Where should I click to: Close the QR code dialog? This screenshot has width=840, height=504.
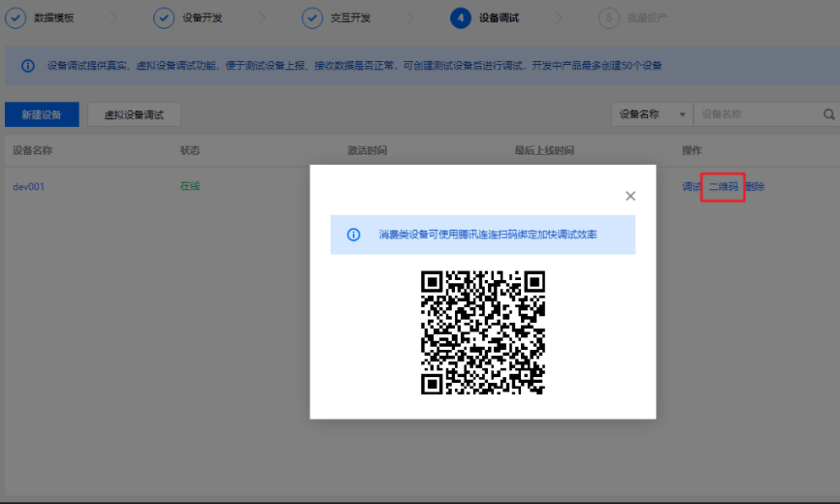point(630,196)
